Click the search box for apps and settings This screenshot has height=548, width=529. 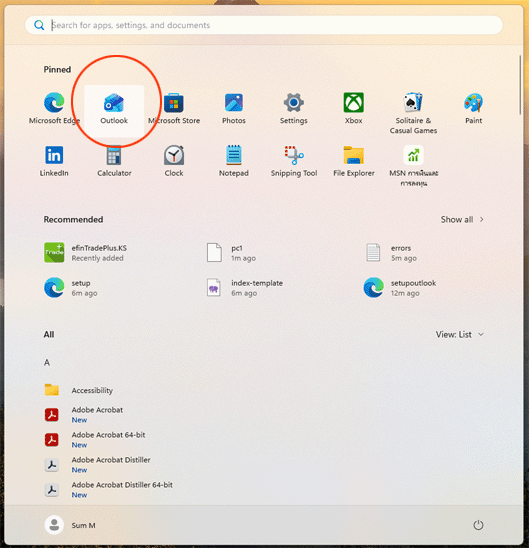[x=264, y=25]
